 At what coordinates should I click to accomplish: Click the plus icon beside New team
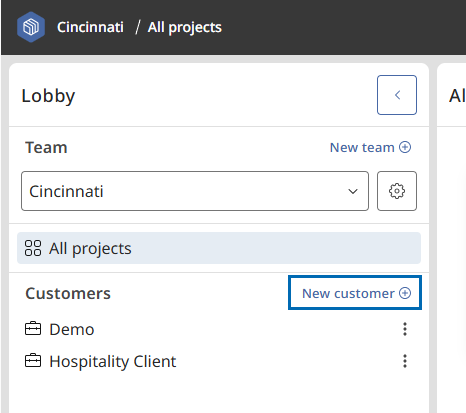405,147
